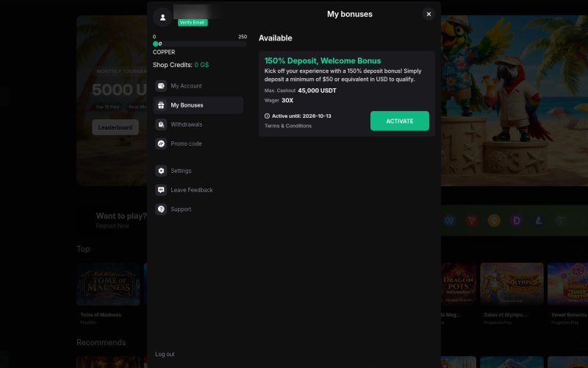
Task: Open the Promo code menu item
Action: [198, 144]
